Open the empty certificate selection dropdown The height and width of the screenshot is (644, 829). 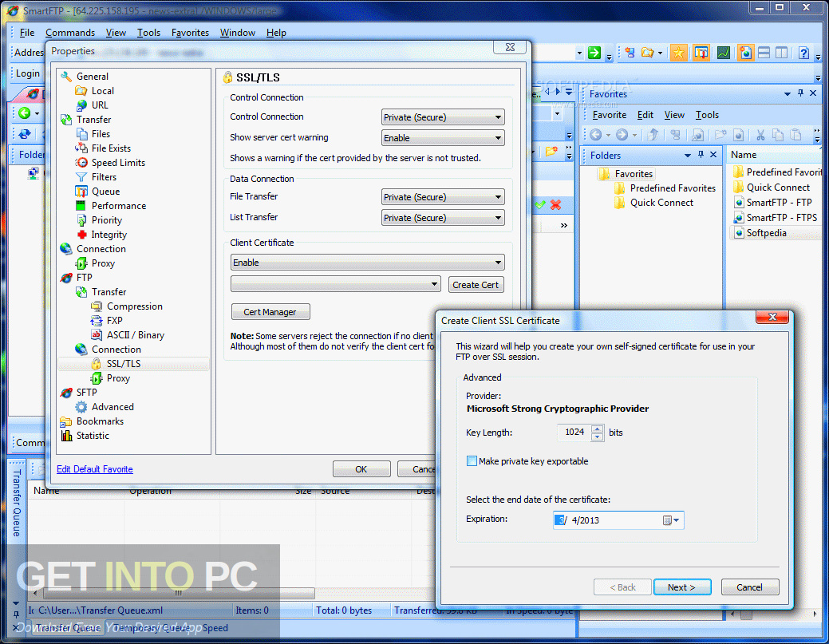336,284
